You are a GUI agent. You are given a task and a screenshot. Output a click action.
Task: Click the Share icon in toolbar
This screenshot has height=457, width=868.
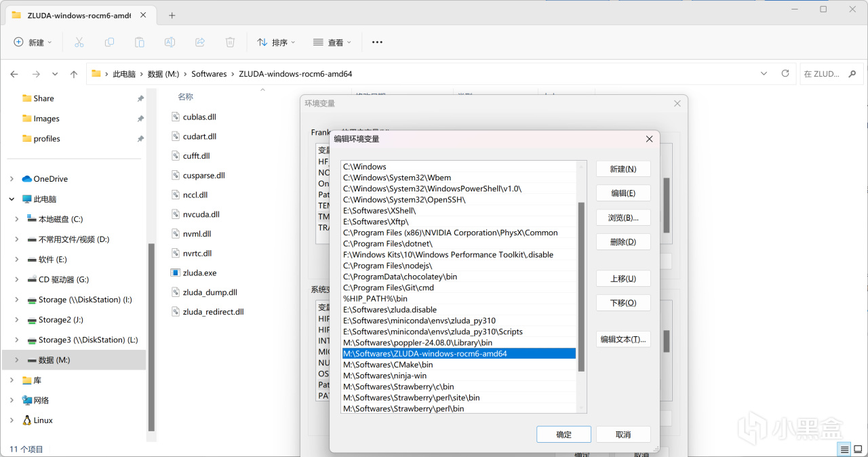pyautogui.click(x=200, y=42)
